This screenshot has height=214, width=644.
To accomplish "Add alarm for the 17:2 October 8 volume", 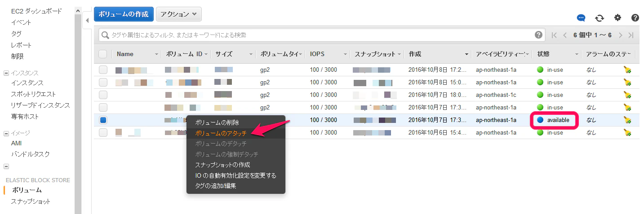I will 627,70.
